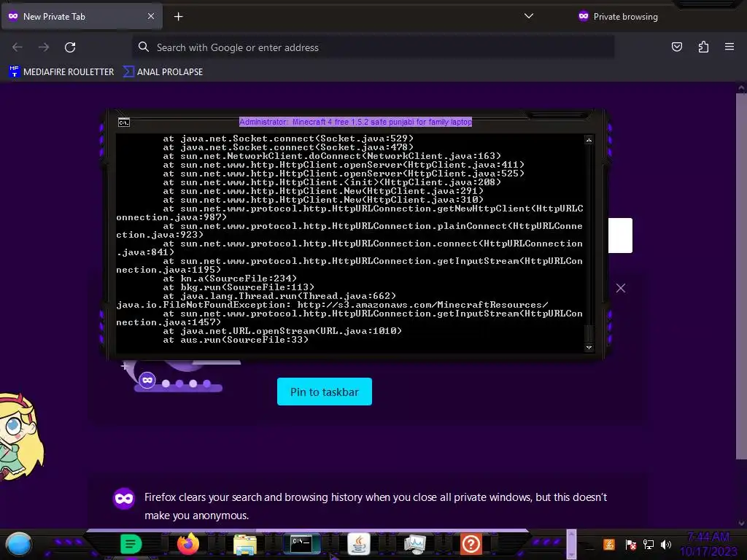747x560 pixels.
Task: Click the Firefox page vertical scrollbar
Action: tap(741, 276)
